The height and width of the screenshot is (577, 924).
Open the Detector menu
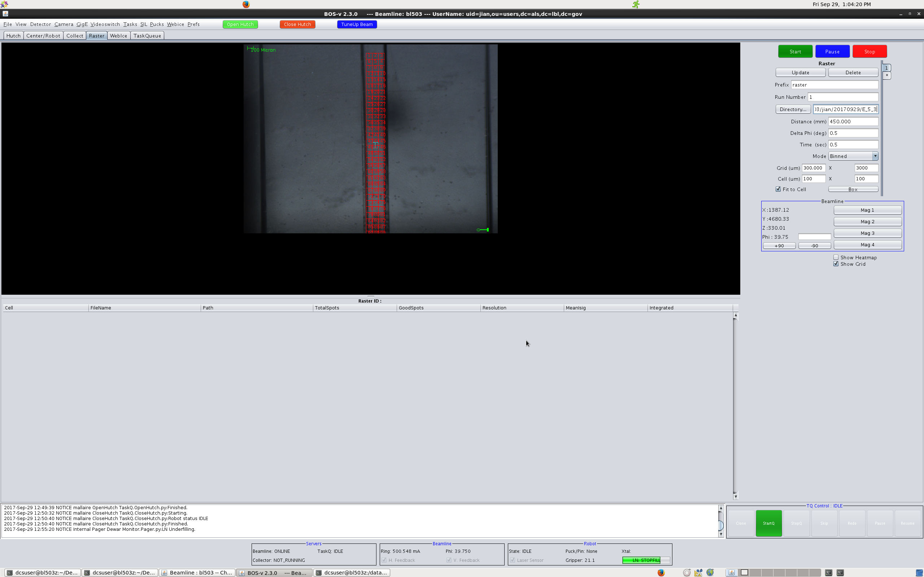(40, 25)
